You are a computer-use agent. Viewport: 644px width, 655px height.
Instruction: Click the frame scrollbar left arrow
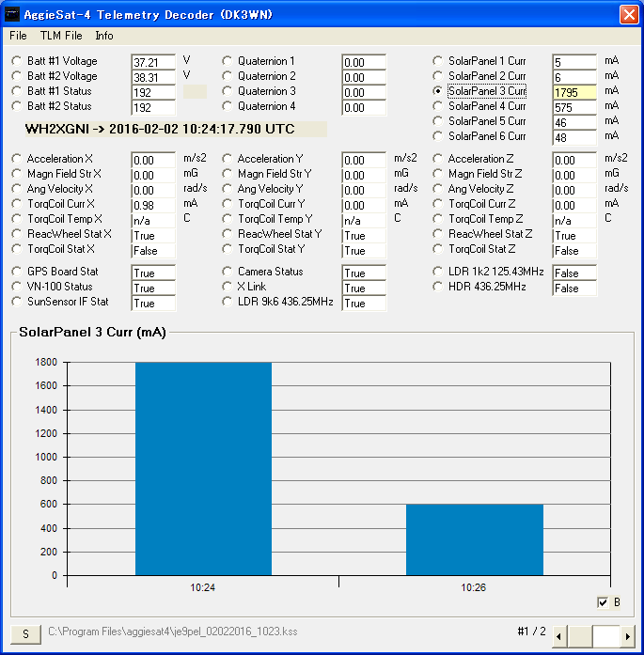[x=559, y=636]
